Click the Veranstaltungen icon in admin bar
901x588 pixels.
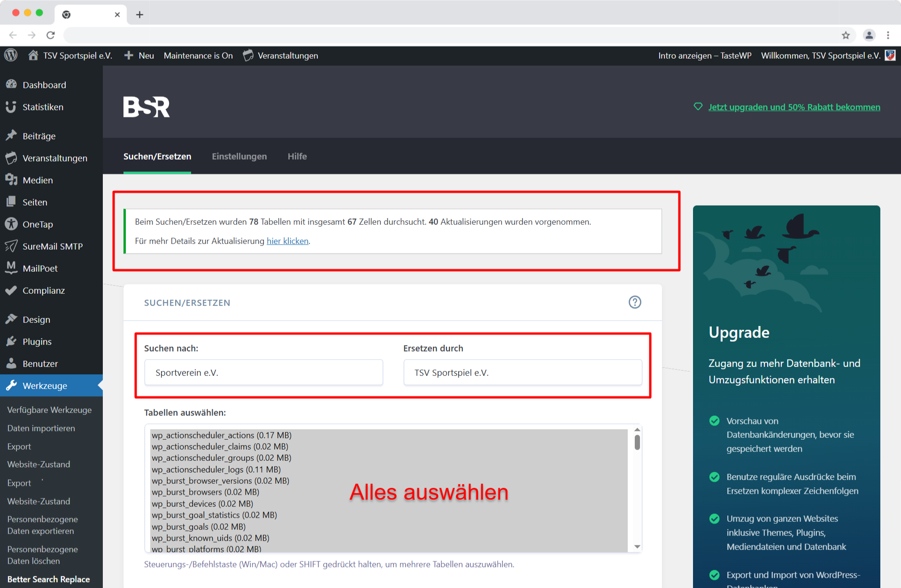coord(248,55)
